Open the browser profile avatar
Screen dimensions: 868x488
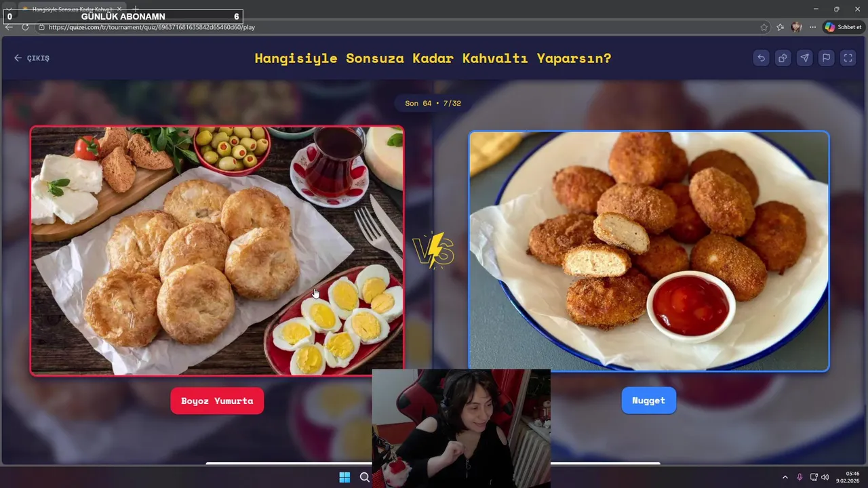pyautogui.click(x=796, y=27)
